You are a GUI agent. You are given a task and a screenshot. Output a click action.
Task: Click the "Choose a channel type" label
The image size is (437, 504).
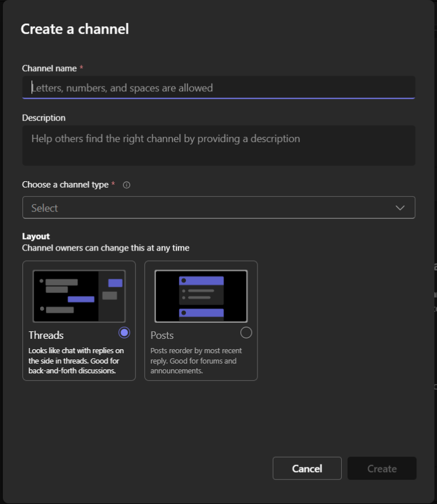click(x=65, y=185)
